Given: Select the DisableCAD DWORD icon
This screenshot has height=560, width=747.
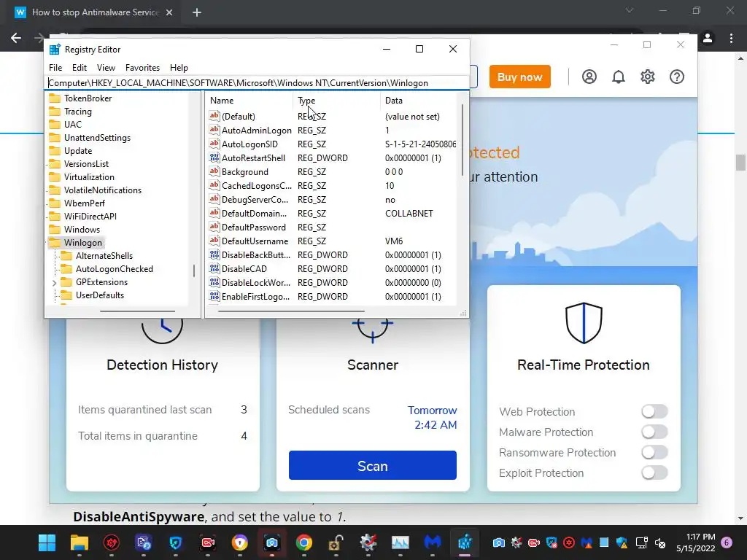Looking at the screenshot, I should [x=214, y=268].
